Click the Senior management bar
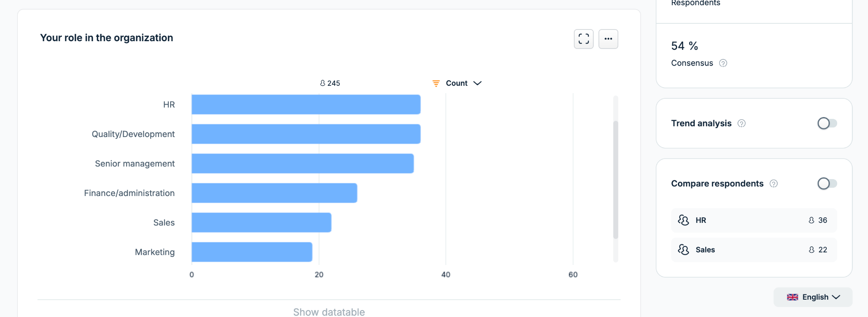Screen dimensions: 868x317 (302, 163)
